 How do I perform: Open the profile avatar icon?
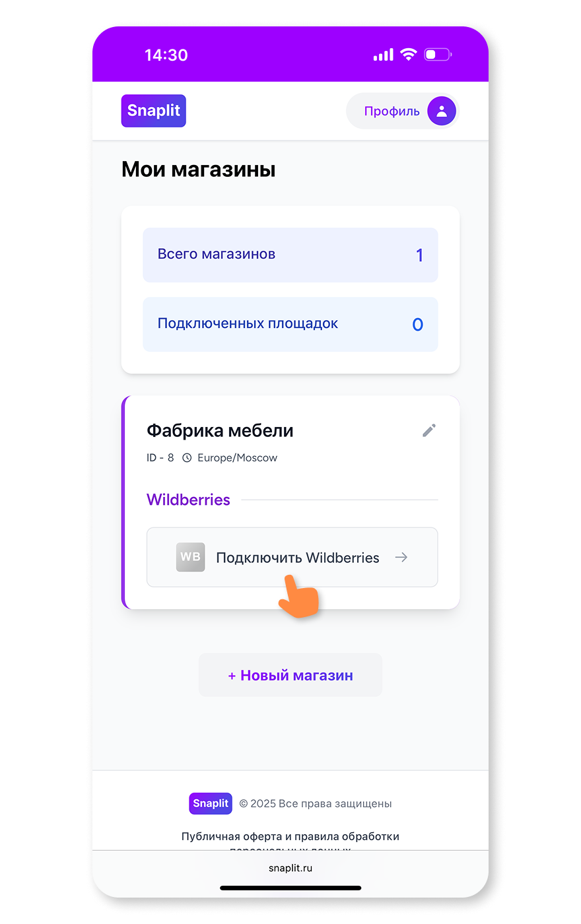point(442,111)
